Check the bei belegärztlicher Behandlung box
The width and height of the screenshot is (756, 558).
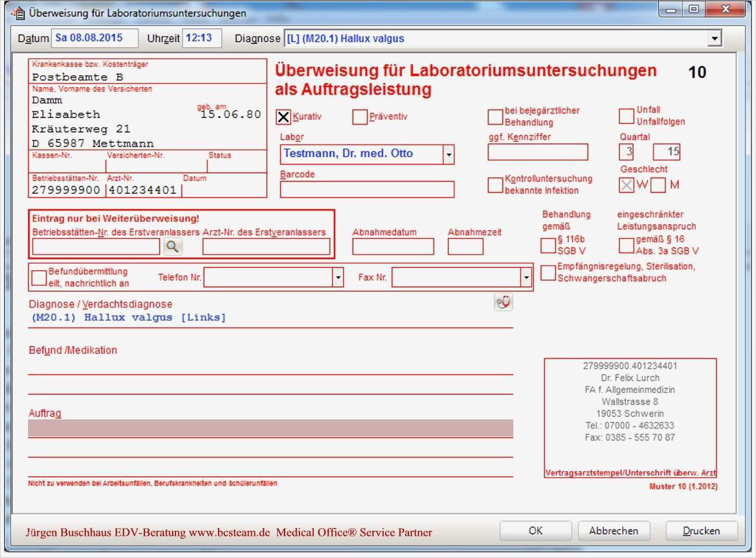tap(495, 117)
